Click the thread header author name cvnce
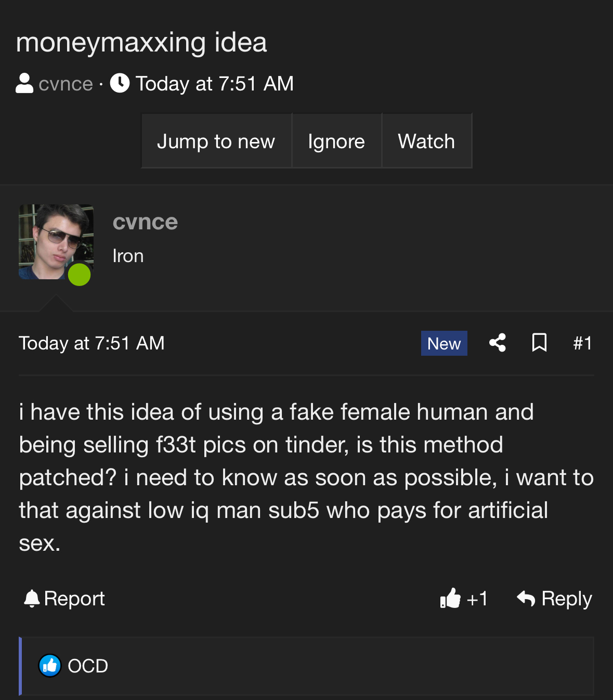 point(66,84)
